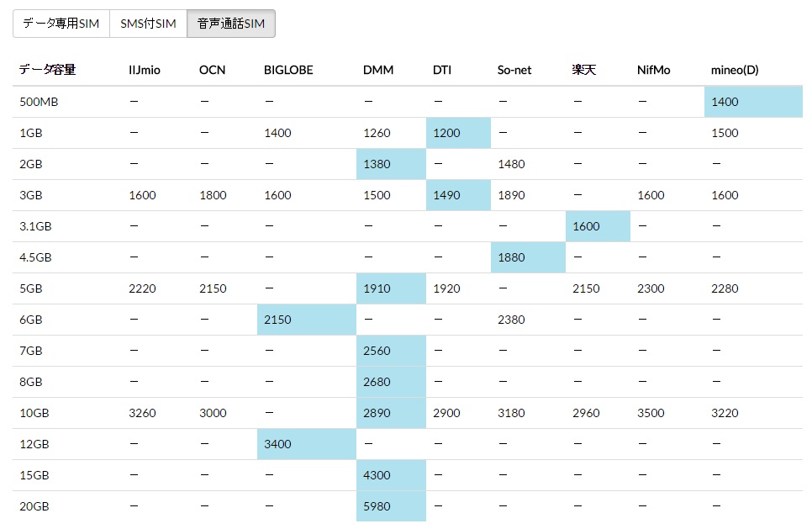Select the 5GB row label
Screen dimensions: 812x529
[x=31, y=288]
